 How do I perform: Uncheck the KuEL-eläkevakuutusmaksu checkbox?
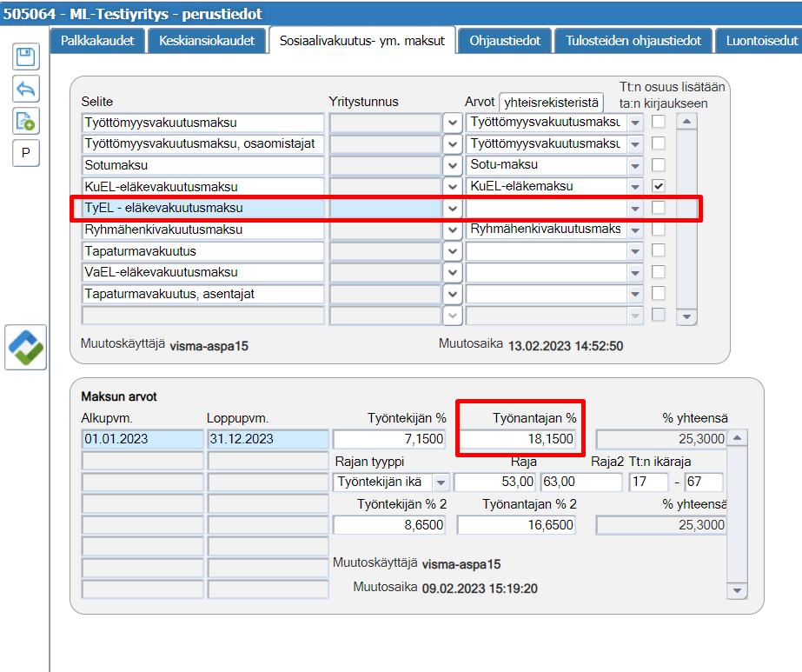659,186
